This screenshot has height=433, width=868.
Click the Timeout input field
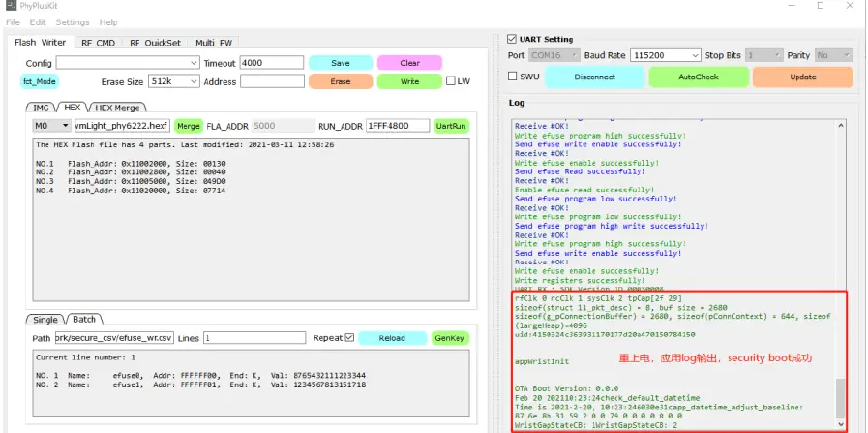[x=272, y=63]
